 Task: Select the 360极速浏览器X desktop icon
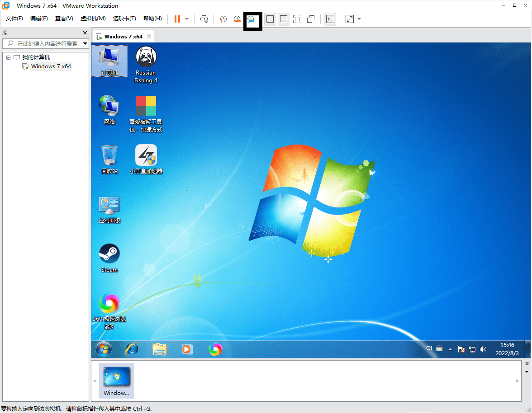click(x=109, y=311)
